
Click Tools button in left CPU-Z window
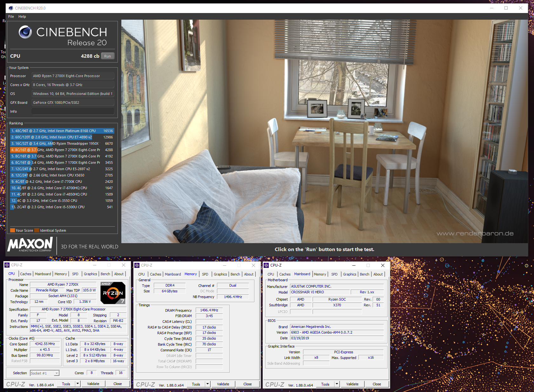(66, 384)
